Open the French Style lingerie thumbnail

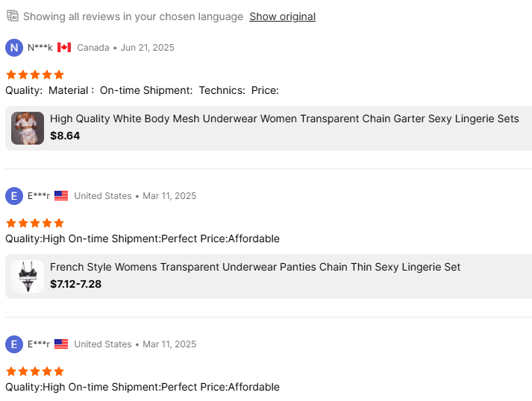tap(28, 276)
